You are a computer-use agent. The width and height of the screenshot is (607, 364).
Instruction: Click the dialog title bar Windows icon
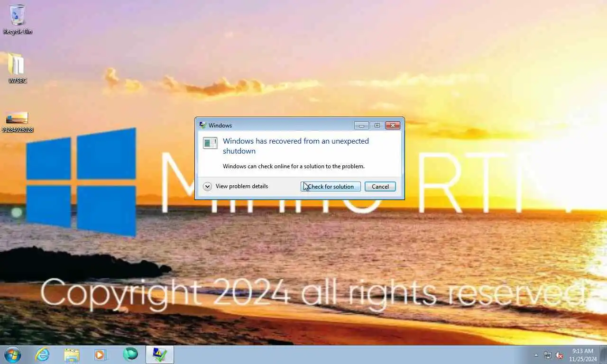[x=203, y=126]
